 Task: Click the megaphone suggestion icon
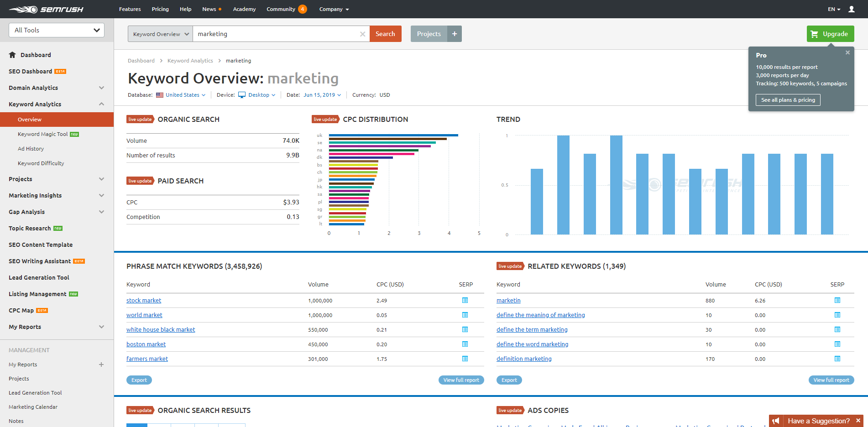pos(776,421)
